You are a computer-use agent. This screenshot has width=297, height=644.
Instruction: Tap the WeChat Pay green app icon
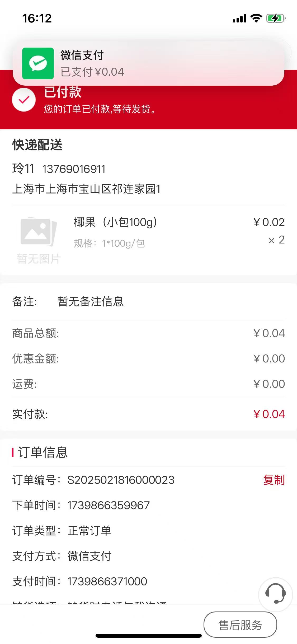pyautogui.click(x=38, y=63)
